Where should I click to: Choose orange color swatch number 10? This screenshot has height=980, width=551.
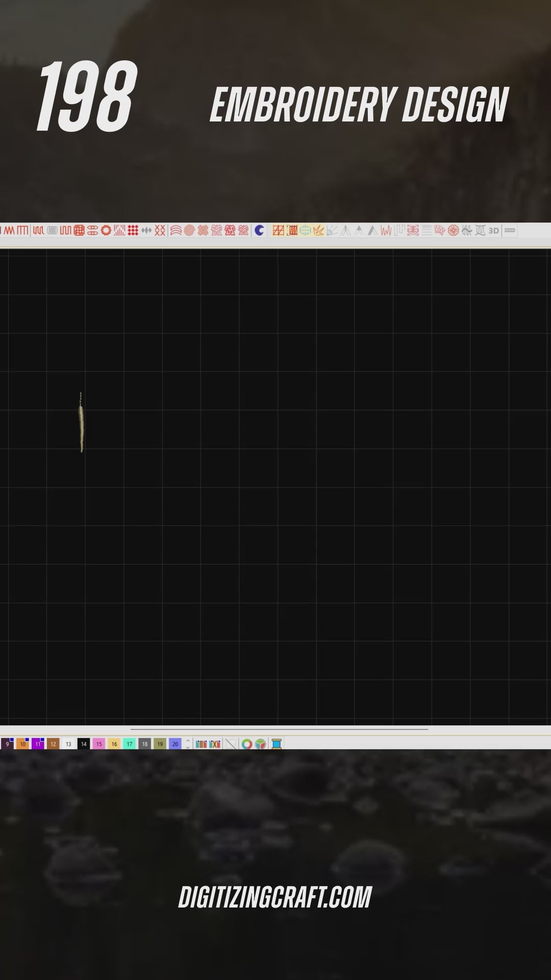(23, 744)
